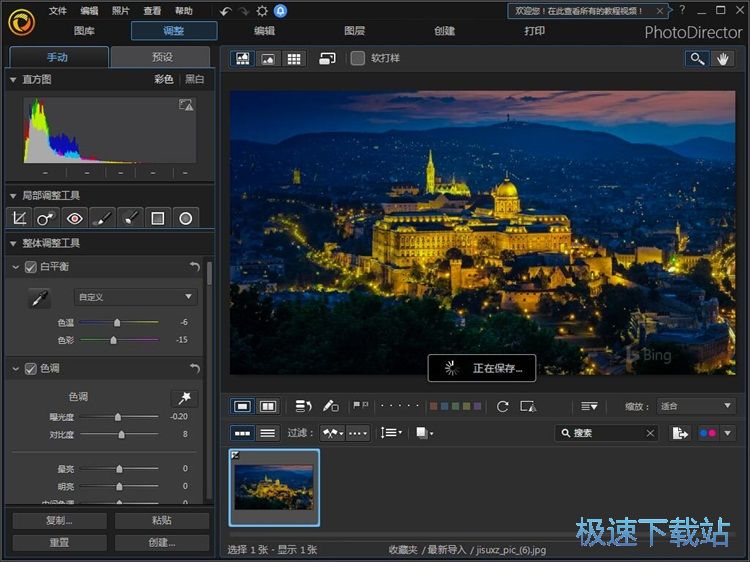750x562 pixels.
Task: Open the 编辑 module tab
Action: [265, 31]
